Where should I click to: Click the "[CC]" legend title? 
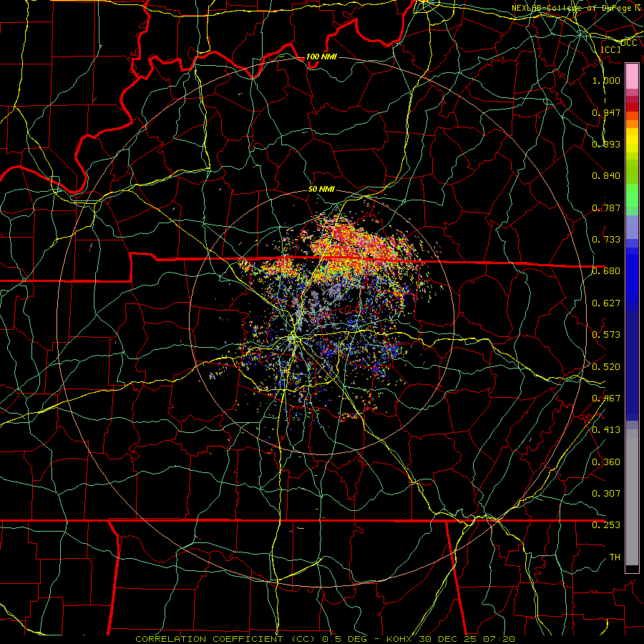611,49
